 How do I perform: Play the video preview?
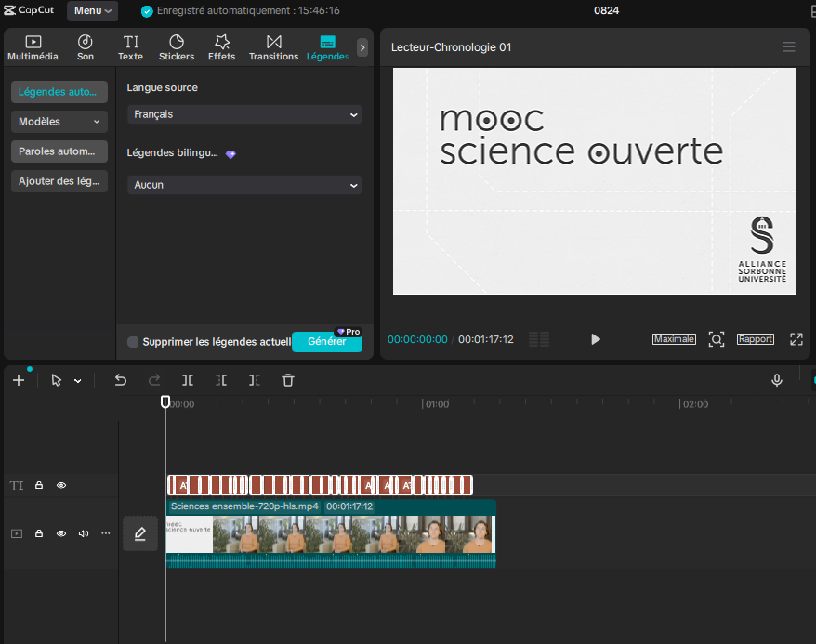(596, 339)
